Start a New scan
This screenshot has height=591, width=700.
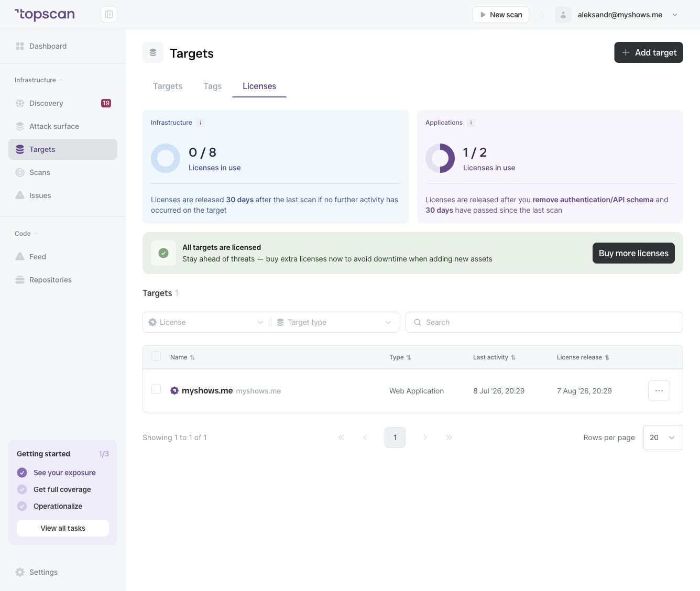coord(501,15)
